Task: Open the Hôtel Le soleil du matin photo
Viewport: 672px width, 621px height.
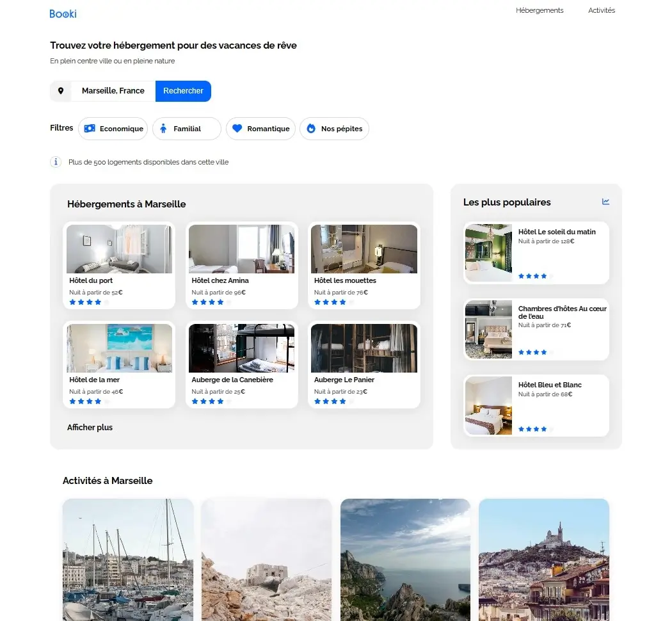Action: tap(488, 253)
